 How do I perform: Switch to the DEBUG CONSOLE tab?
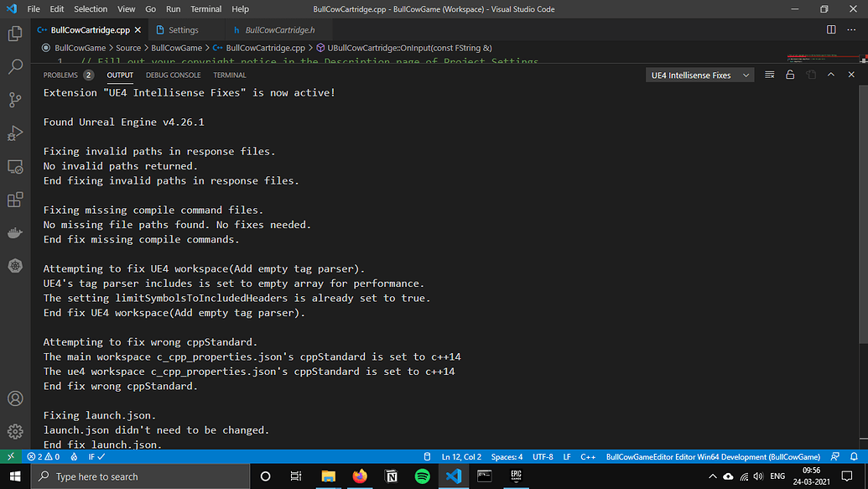click(x=173, y=75)
